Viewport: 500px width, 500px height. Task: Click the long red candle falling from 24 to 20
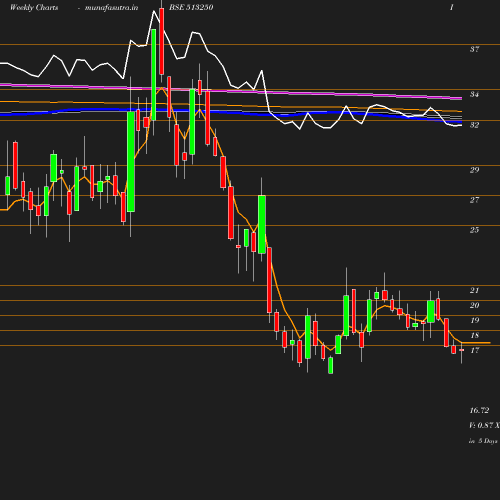pos(269,280)
